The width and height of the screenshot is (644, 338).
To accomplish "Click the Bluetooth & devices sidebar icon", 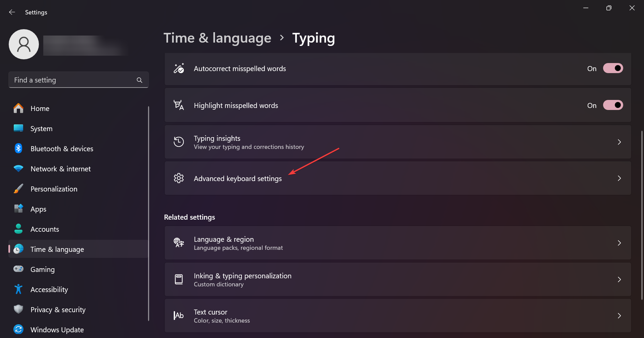I will click(18, 148).
